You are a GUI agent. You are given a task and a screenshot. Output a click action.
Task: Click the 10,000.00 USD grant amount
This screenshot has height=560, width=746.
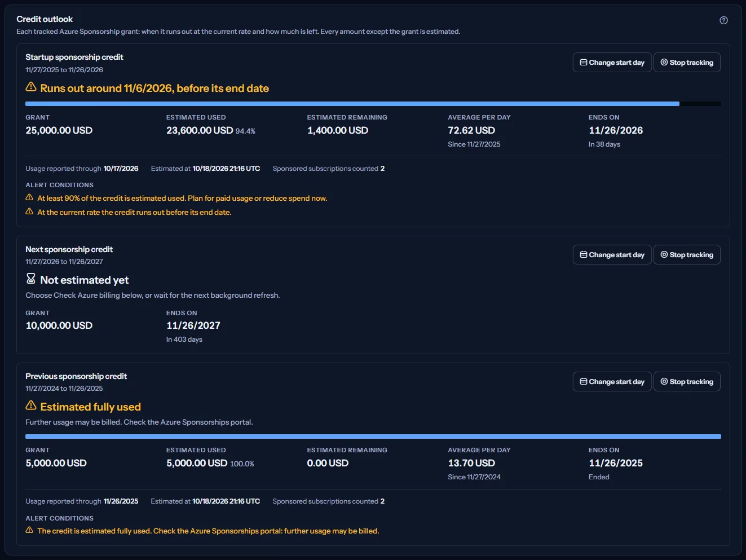click(59, 325)
